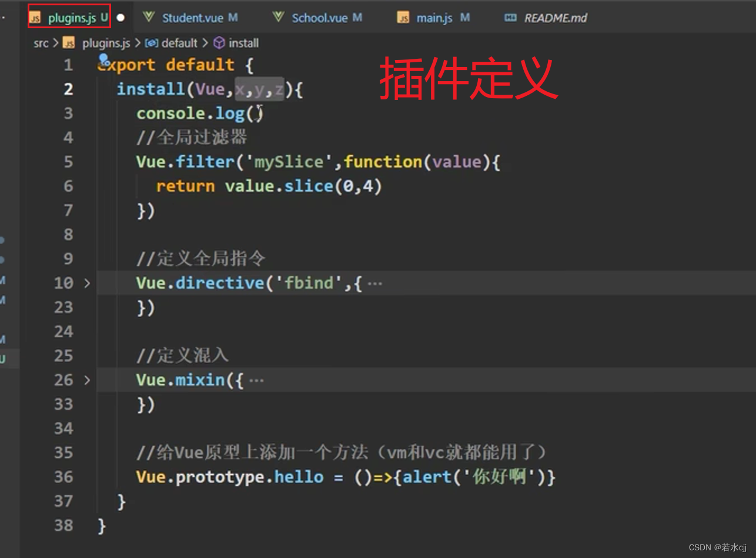
Task: Click the Vue icon on School.vue tab
Action: (x=279, y=17)
